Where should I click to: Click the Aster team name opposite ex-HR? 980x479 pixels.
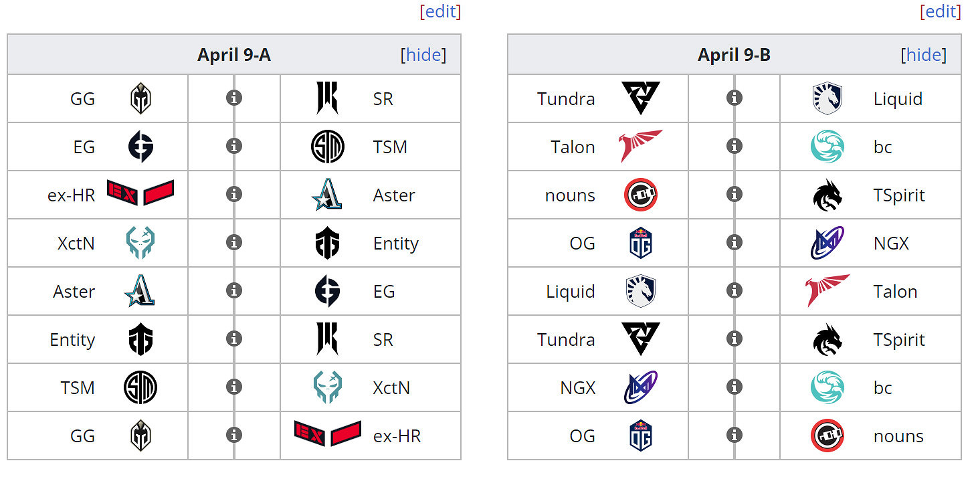click(394, 195)
